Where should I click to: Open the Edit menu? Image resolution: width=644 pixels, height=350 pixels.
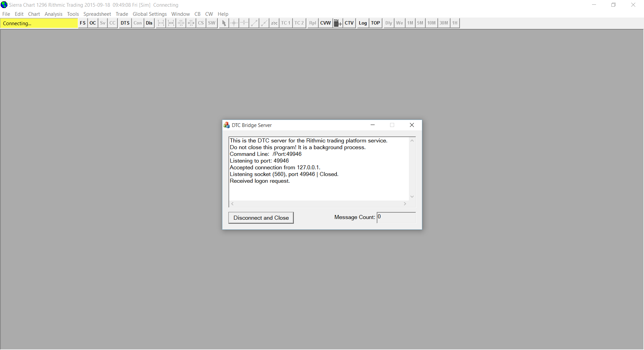click(19, 14)
